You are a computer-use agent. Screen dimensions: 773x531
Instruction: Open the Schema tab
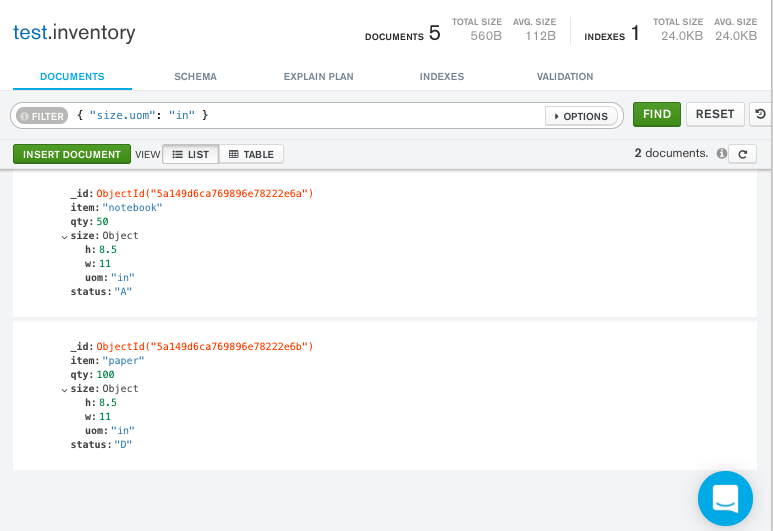click(x=195, y=77)
